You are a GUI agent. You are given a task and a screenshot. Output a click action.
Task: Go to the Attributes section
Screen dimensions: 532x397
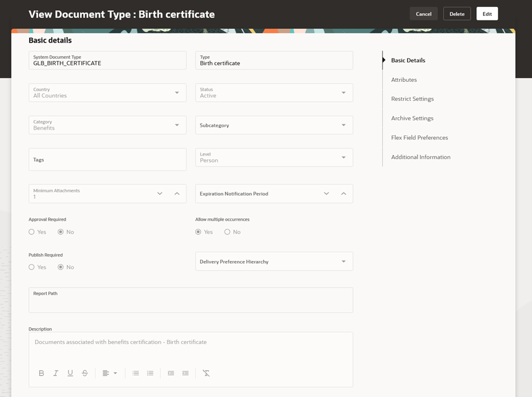tap(404, 80)
